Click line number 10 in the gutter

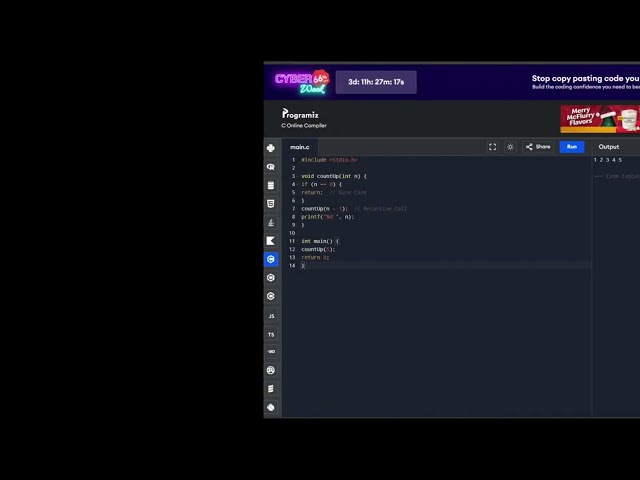292,233
